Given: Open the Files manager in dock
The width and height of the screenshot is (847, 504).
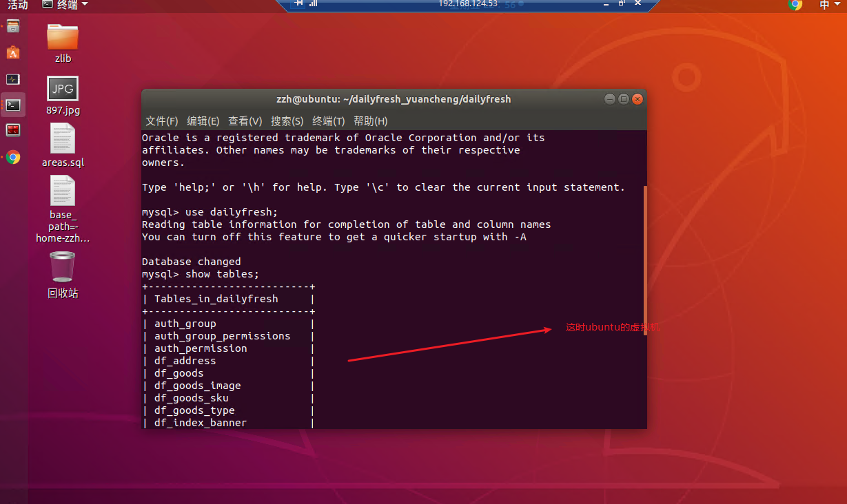Looking at the screenshot, I should pos(13,27).
